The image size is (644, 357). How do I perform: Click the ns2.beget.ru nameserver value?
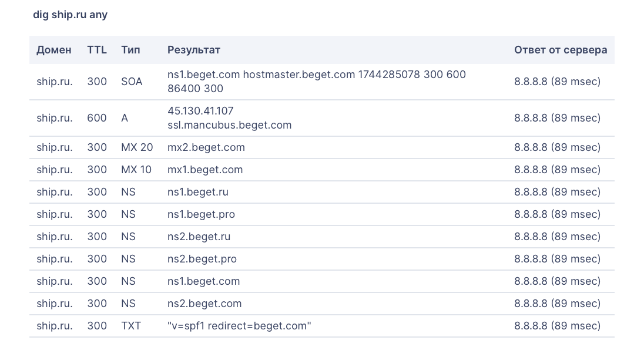pyautogui.click(x=199, y=237)
